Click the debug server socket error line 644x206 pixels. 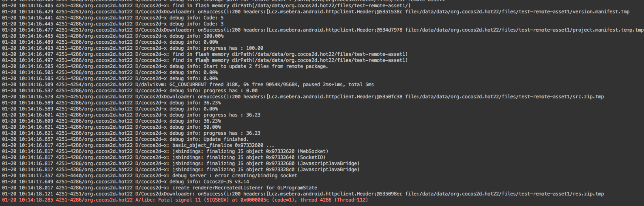click(234, 176)
